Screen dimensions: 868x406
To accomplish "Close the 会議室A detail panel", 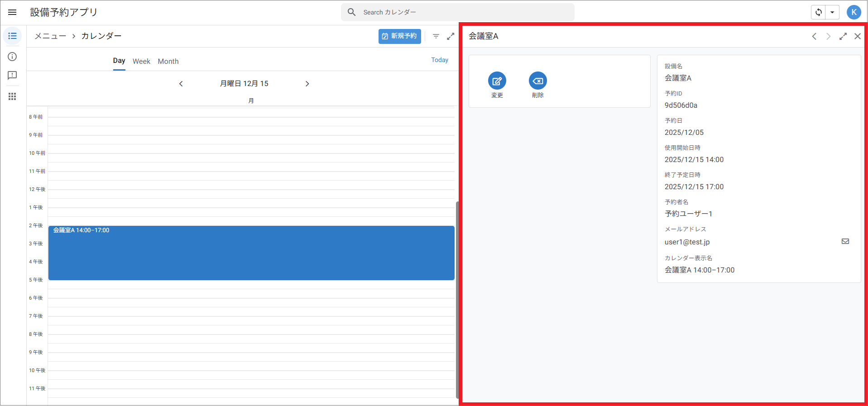I will pyautogui.click(x=858, y=36).
